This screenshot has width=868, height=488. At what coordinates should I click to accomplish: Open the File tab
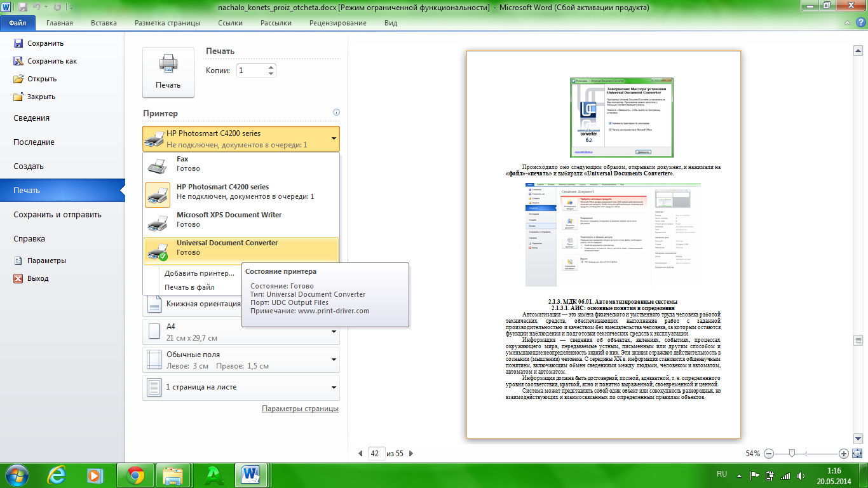click(18, 23)
